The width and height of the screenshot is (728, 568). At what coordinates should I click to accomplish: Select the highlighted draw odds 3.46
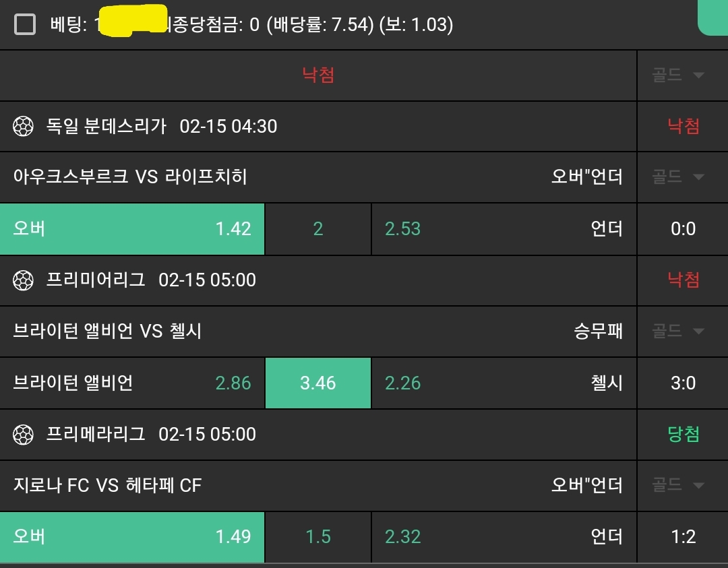[x=318, y=383]
